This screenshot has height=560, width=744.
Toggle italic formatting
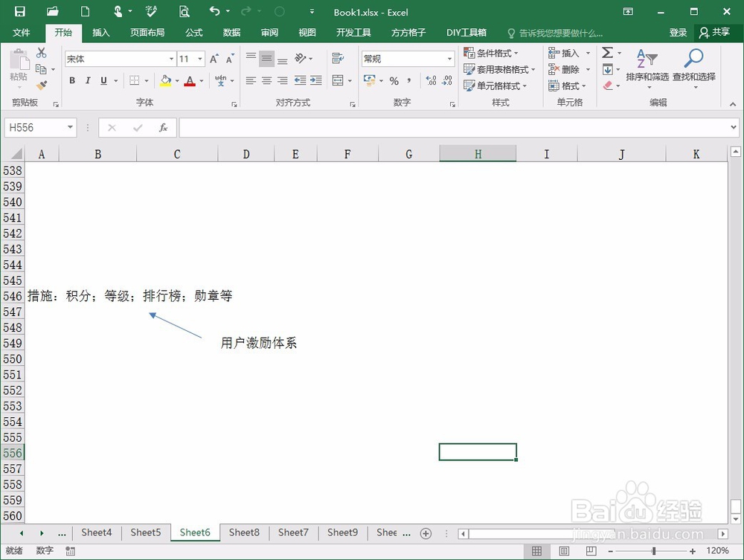point(88,80)
